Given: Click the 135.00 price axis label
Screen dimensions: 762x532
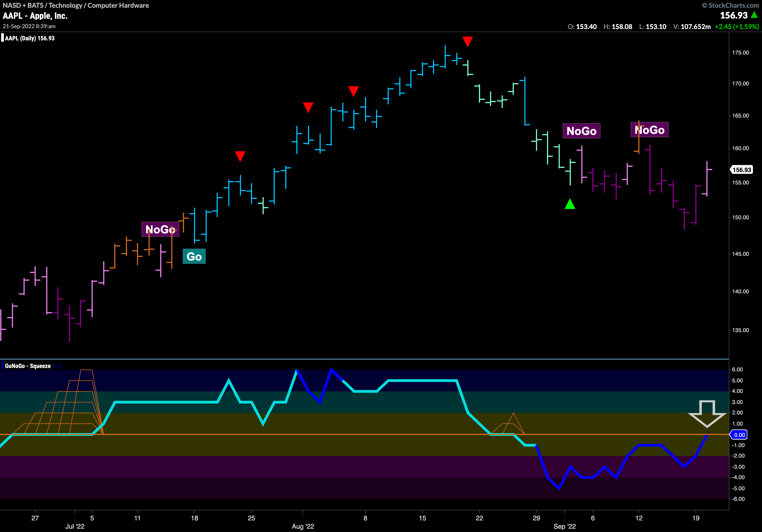Looking at the screenshot, I should 740,330.
